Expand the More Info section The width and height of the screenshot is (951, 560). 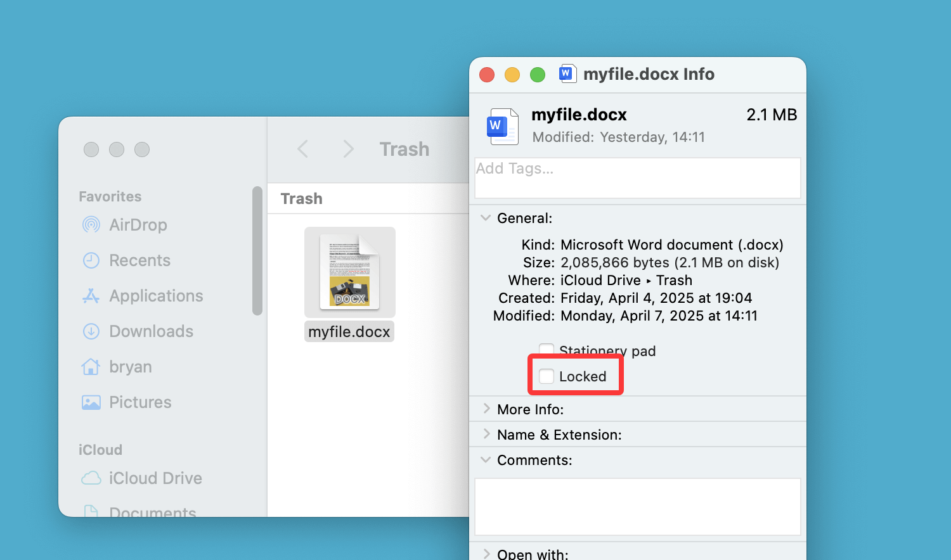486,409
